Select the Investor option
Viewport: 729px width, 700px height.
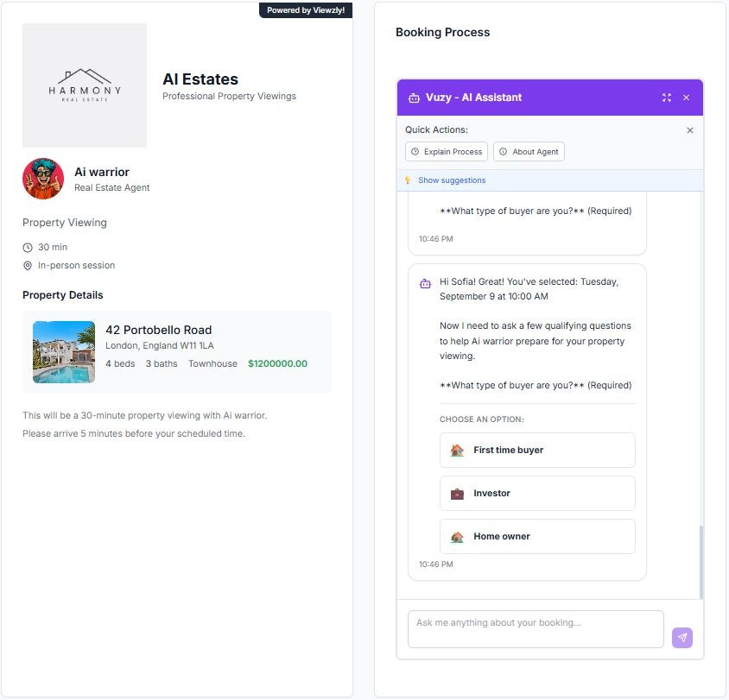coord(537,493)
